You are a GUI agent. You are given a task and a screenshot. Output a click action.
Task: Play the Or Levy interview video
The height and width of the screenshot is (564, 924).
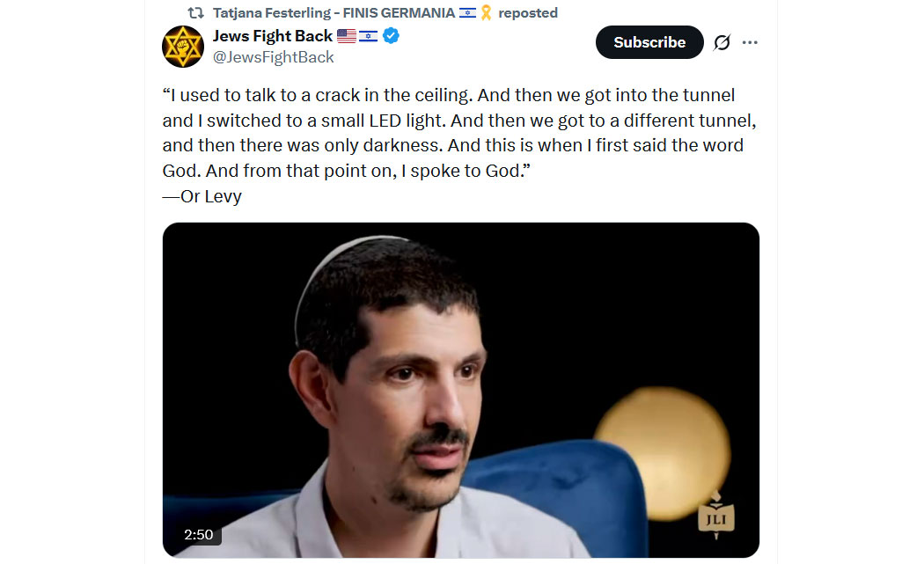(x=461, y=390)
